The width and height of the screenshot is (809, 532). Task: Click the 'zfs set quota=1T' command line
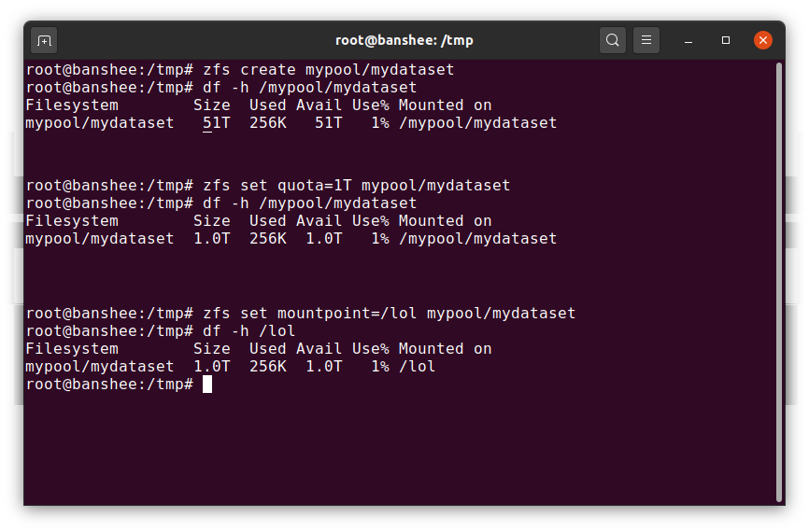coord(356,186)
